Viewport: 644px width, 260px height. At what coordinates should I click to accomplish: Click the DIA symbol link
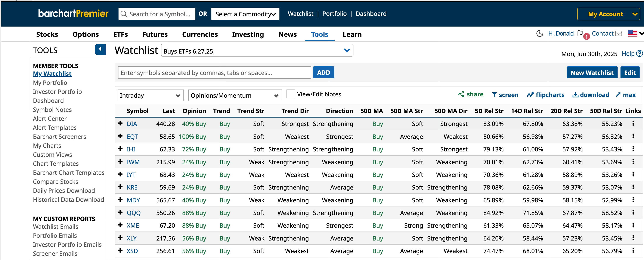[x=132, y=124]
